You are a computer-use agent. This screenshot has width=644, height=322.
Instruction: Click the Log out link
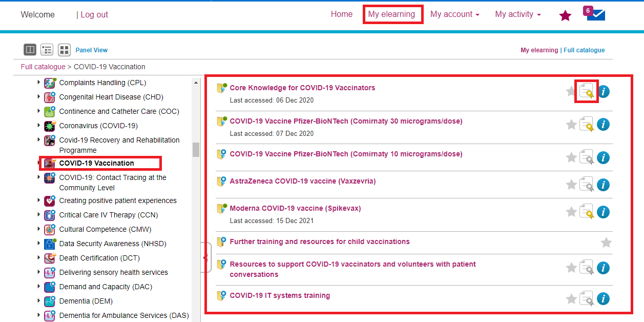point(94,15)
